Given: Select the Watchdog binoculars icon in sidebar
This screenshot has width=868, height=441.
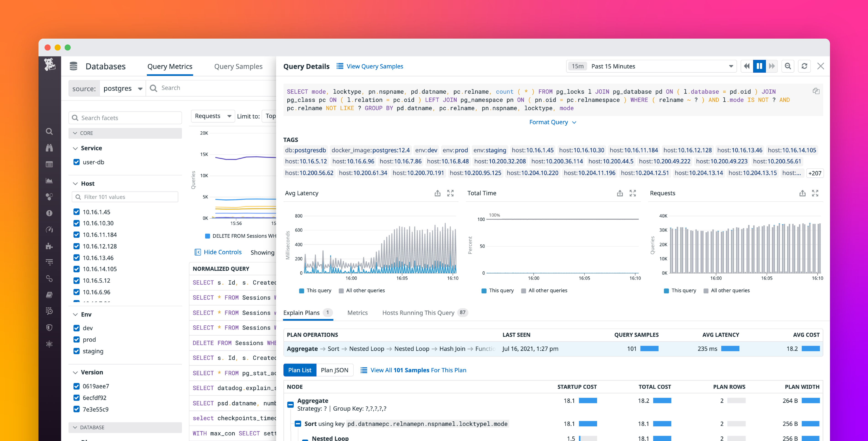Looking at the screenshot, I should 49,148.
